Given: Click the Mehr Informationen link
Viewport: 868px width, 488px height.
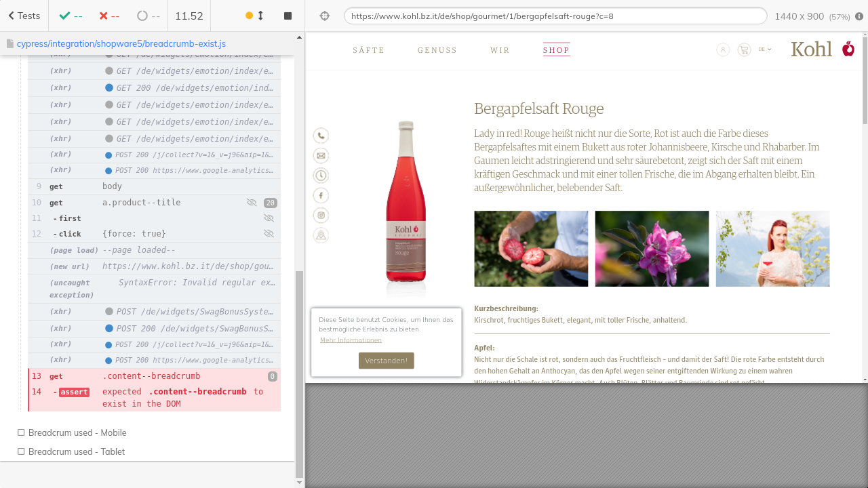Looking at the screenshot, I should click(x=351, y=340).
